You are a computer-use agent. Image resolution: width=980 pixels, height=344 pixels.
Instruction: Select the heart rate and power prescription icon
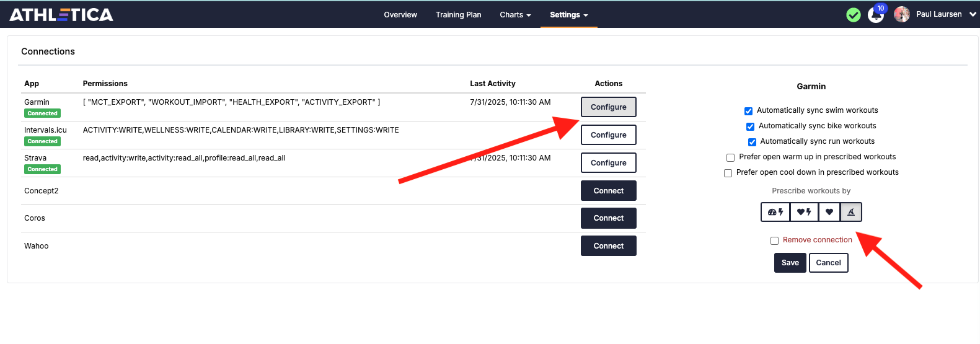click(x=804, y=212)
